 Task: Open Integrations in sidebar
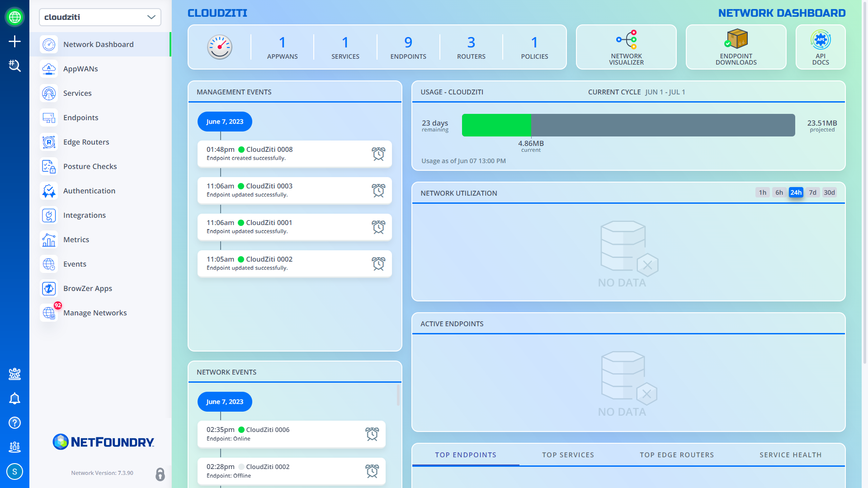(100, 215)
